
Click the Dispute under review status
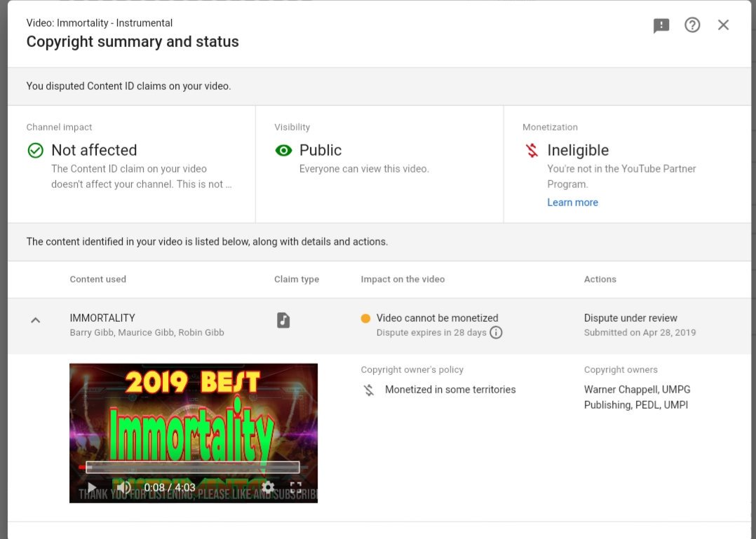[630, 318]
